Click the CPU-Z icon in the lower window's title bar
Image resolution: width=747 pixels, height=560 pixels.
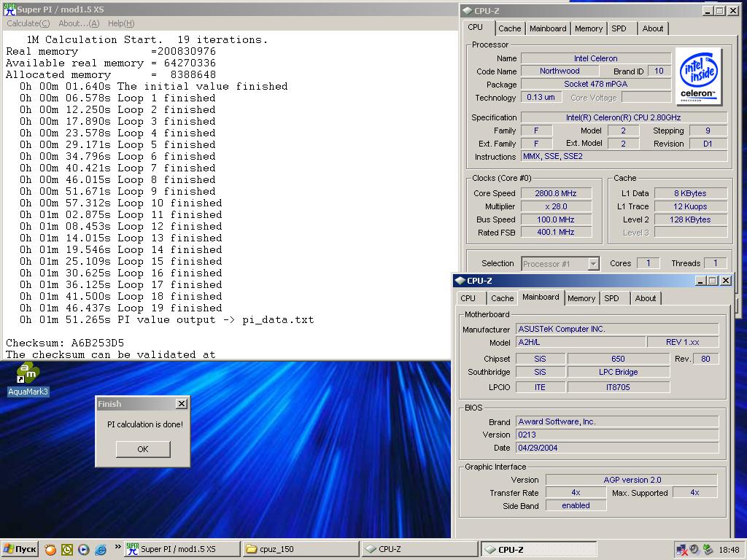tap(460, 281)
